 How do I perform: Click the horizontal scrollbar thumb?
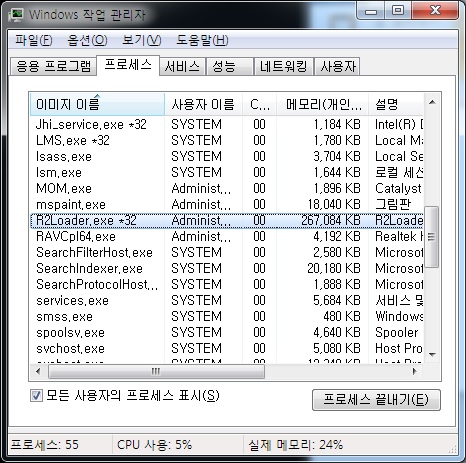tap(156, 371)
